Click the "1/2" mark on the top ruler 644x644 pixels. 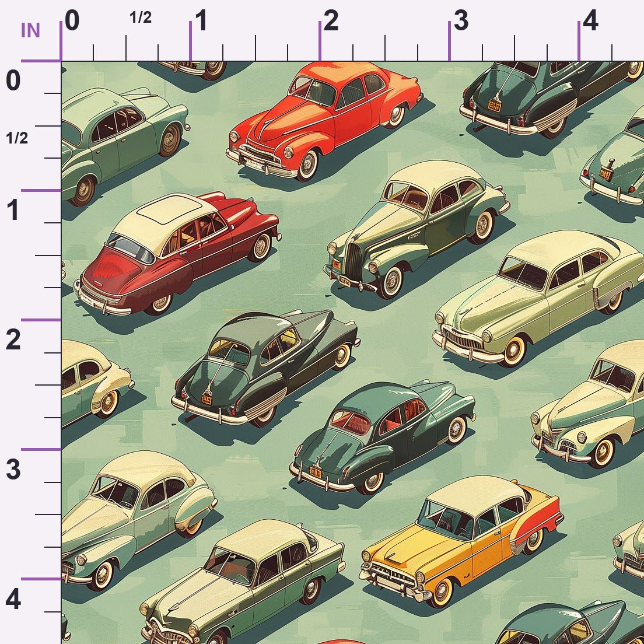pos(141,17)
